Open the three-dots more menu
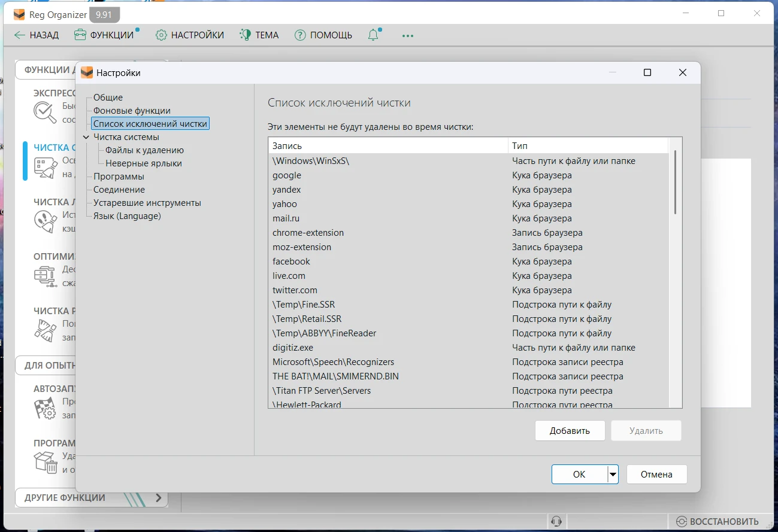This screenshot has width=778, height=532. point(408,36)
